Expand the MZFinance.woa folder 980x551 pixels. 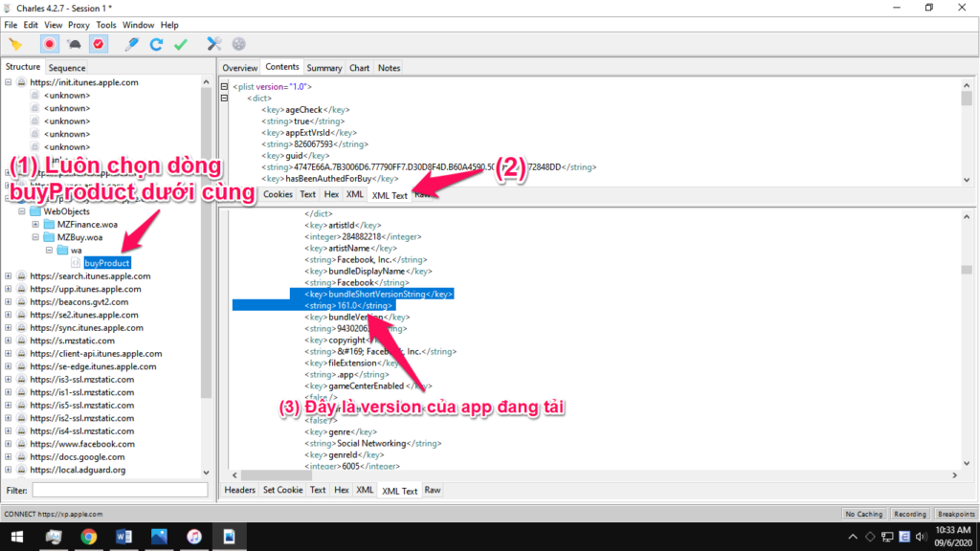35,224
